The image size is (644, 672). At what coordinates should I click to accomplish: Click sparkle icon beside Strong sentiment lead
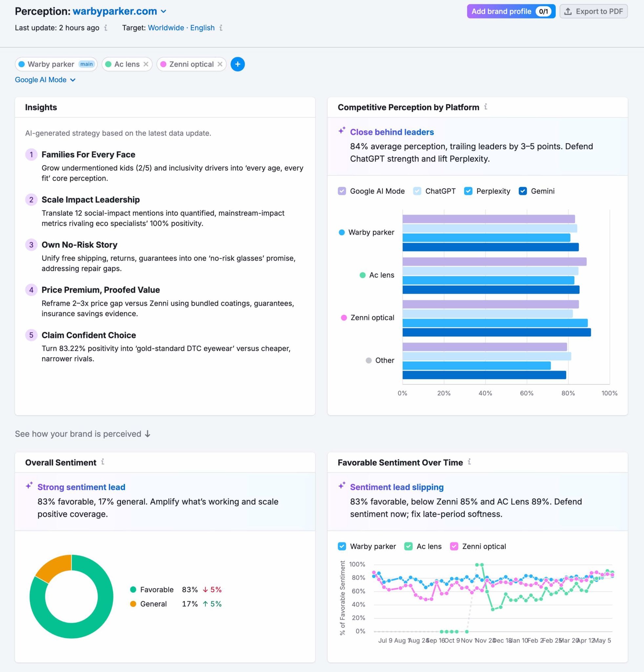pyautogui.click(x=29, y=486)
